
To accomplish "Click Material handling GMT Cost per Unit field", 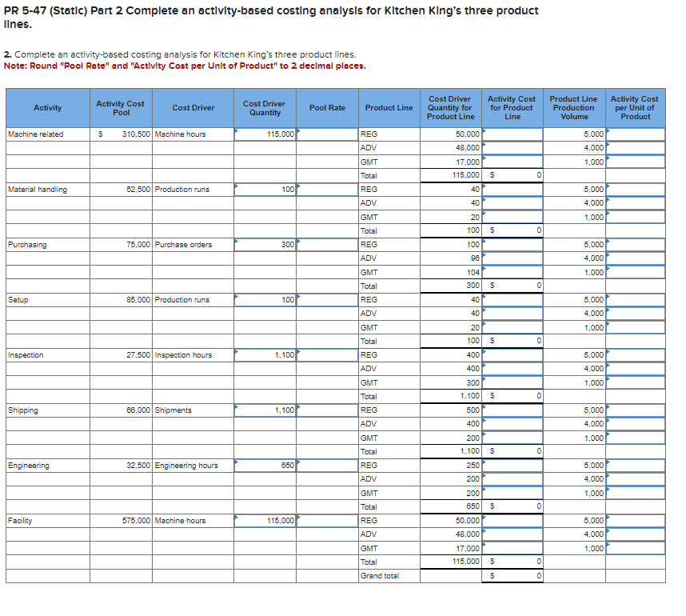I will [x=636, y=217].
